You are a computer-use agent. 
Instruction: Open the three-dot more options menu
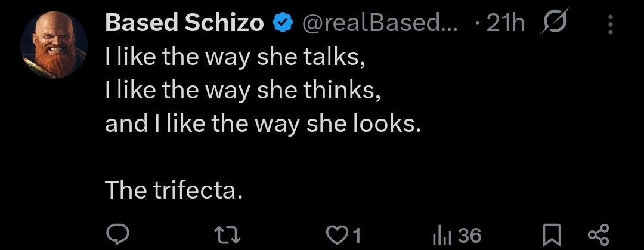coord(610,24)
